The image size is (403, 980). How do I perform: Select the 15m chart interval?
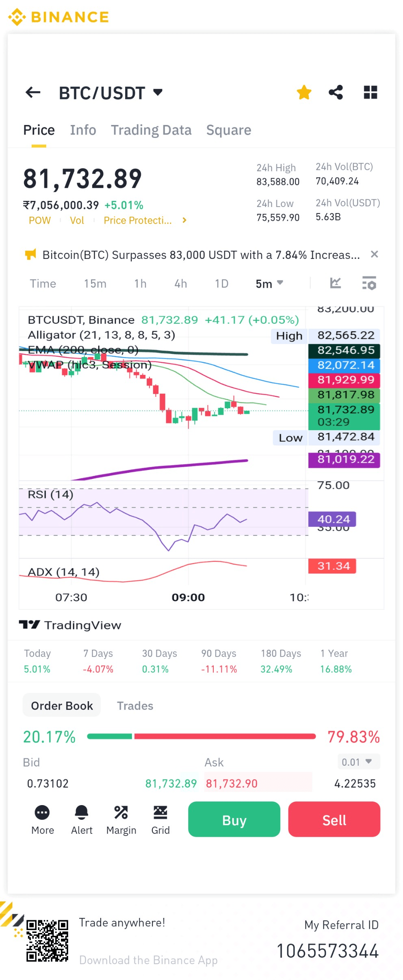tap(95, 284)
